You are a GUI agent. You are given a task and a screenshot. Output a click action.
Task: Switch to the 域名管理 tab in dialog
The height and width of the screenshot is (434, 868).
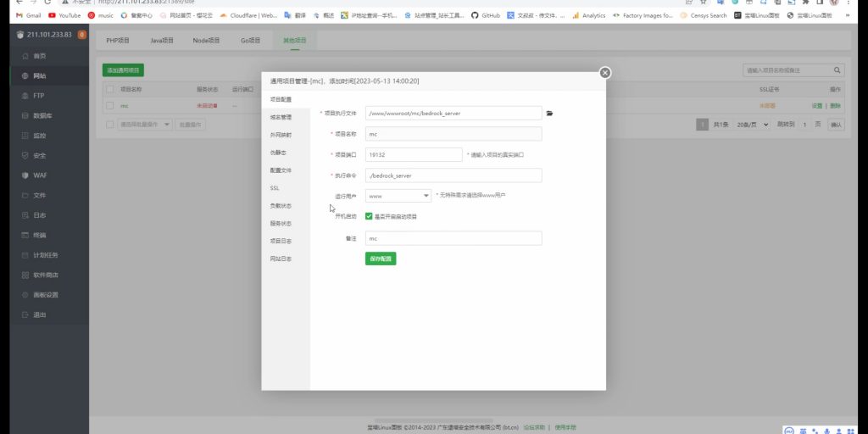281,117
